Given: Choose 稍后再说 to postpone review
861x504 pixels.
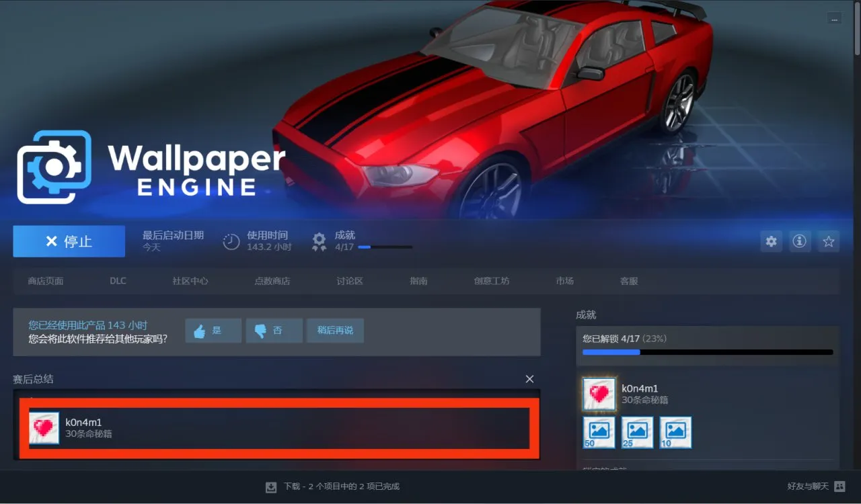Looking at the screenshot, I should click(335, 331).
